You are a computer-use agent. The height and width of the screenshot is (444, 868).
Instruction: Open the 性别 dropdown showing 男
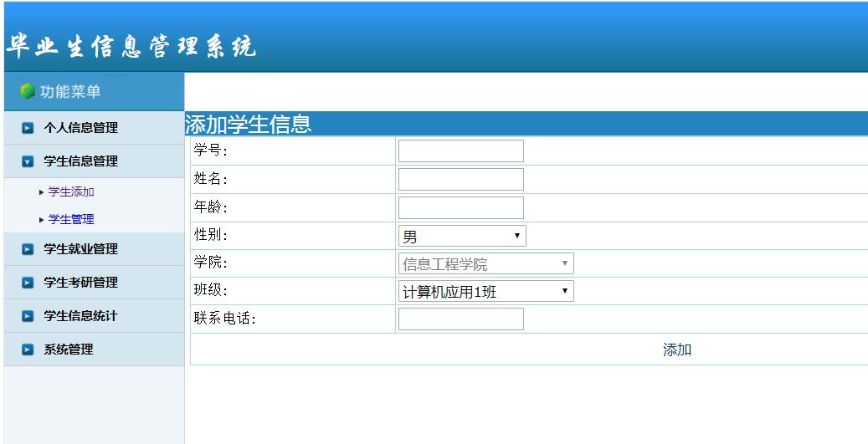tap(462, 236)
